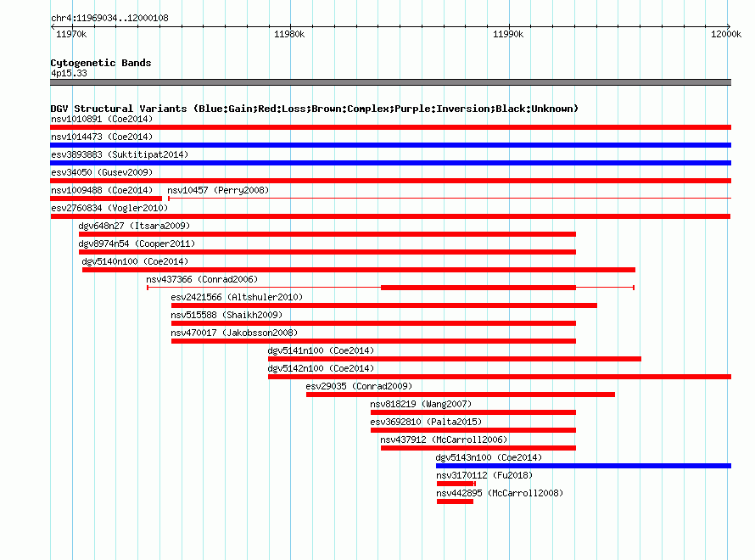Screen dimensions: 755x560
Task: Click nsv3170112 (Fu2018) label
Action: (484, 475)
